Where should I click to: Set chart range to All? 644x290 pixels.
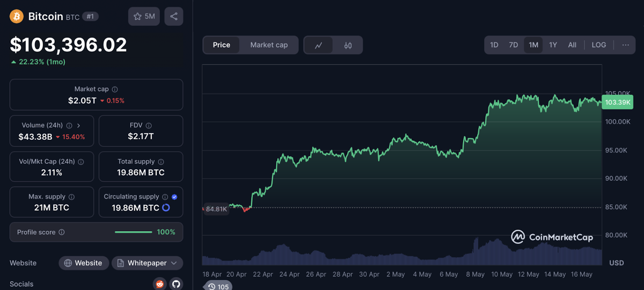pos(572,45)
